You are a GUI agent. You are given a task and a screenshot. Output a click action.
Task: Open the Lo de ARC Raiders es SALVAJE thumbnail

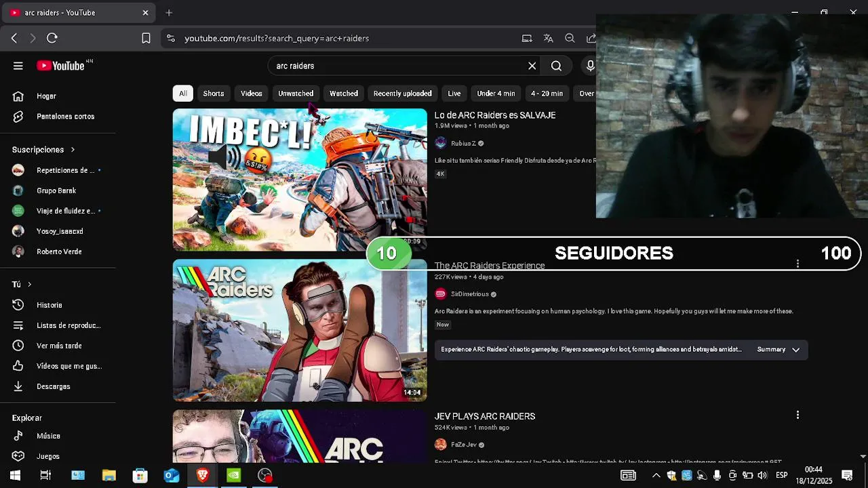300,180
